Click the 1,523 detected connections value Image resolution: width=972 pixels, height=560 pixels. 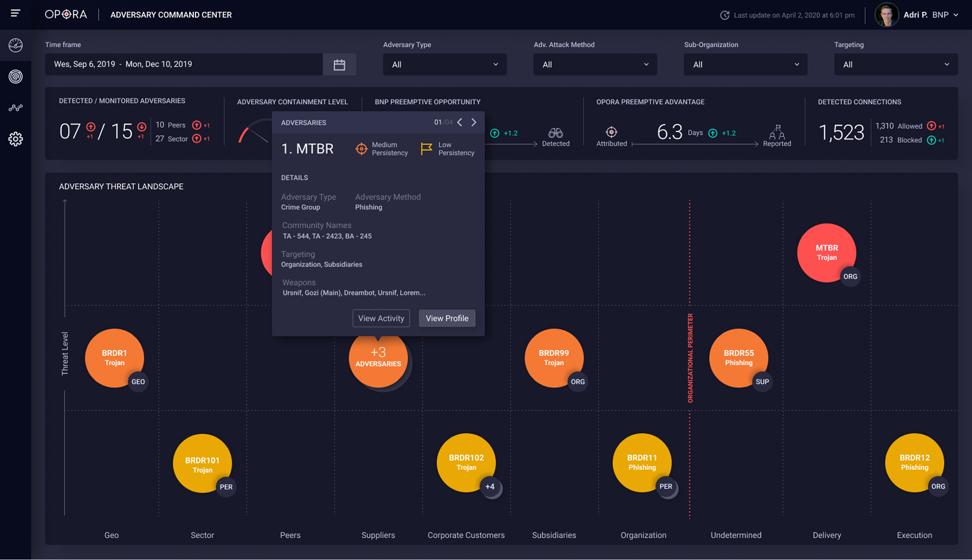pos(841,133)
